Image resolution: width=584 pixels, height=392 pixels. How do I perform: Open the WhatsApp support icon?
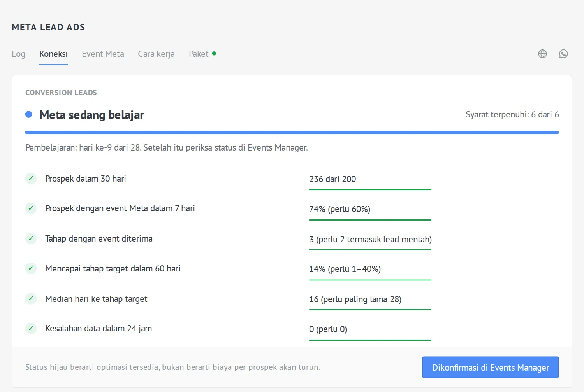[x=563, y=54]
